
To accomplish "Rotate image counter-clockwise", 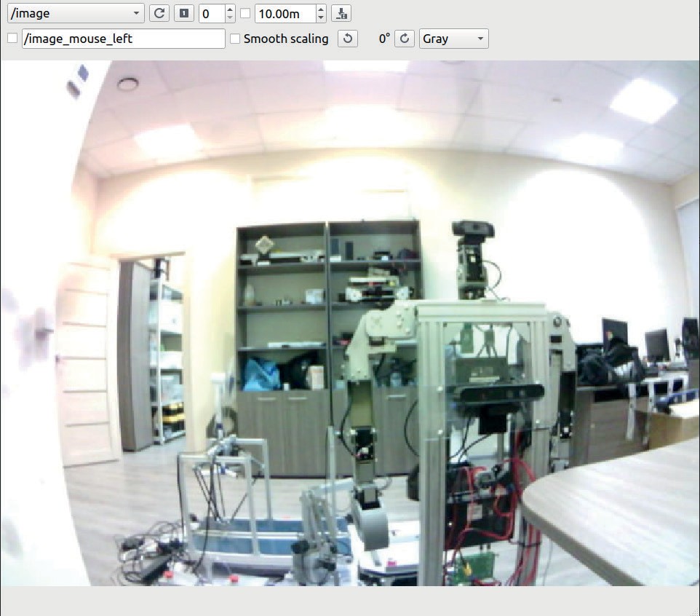I will 349,39.
